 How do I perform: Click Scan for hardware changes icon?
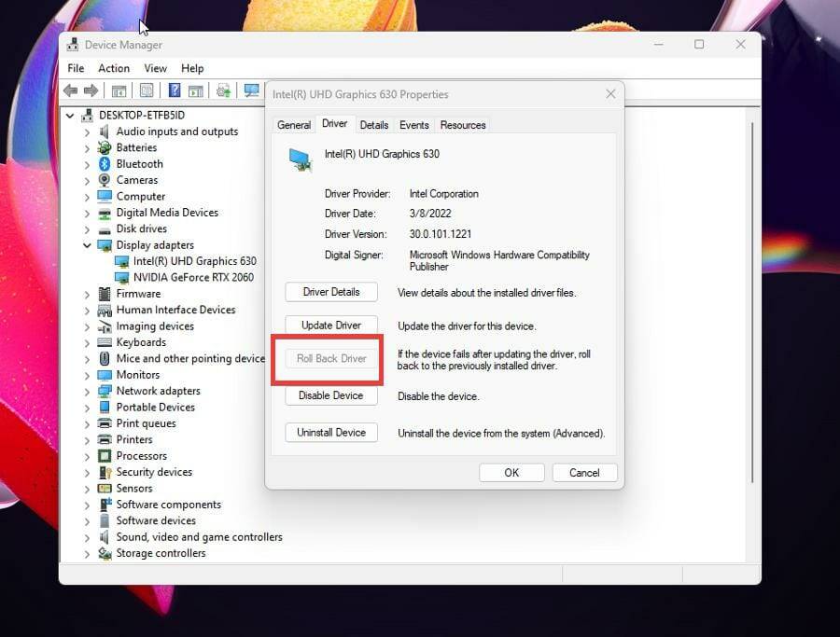[x=223, y=90]
